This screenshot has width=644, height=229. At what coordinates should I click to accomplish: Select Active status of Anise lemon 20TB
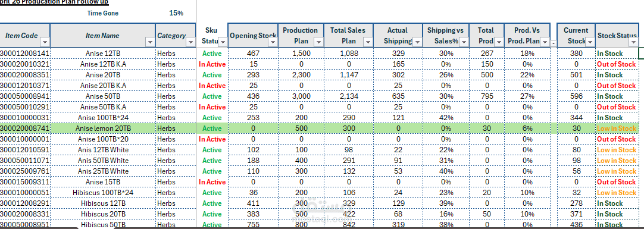pos(212,128)
